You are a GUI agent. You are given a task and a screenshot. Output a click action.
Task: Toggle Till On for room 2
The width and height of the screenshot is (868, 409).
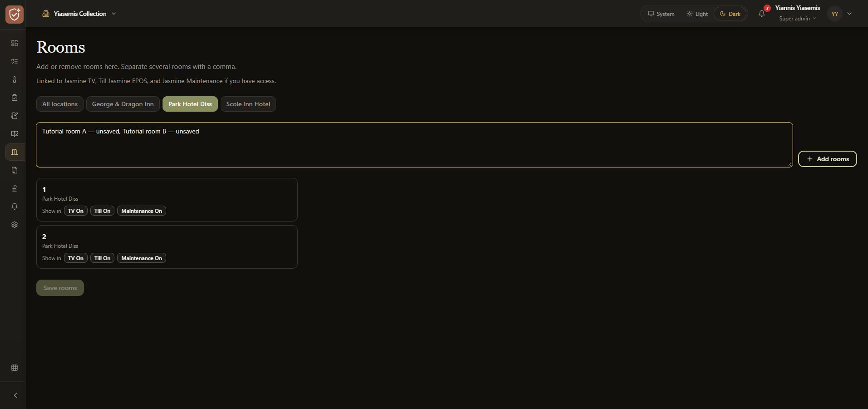tap(102, 258)
